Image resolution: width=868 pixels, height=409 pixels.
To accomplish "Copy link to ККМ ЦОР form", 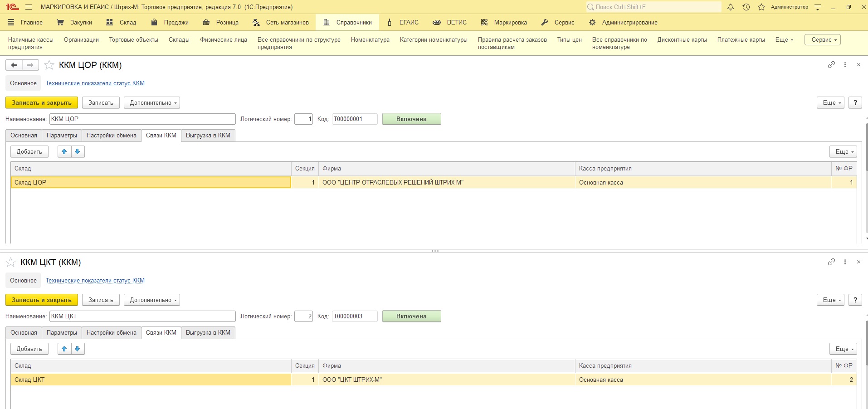I will coord(831,65).
